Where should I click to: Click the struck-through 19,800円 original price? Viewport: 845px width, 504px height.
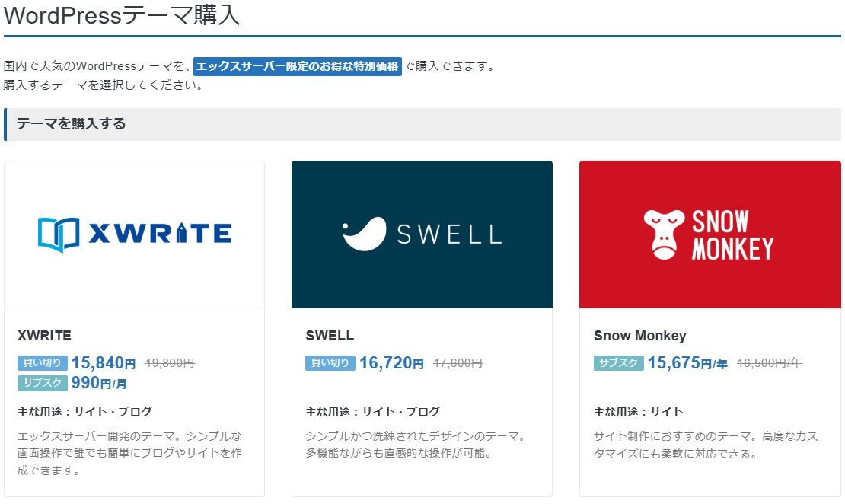(x=170, y=363)
